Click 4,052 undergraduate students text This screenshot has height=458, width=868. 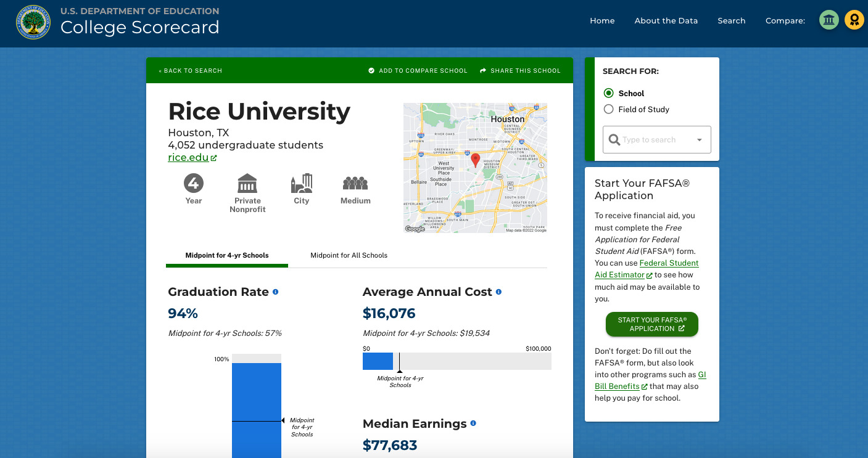pos(246,145)
